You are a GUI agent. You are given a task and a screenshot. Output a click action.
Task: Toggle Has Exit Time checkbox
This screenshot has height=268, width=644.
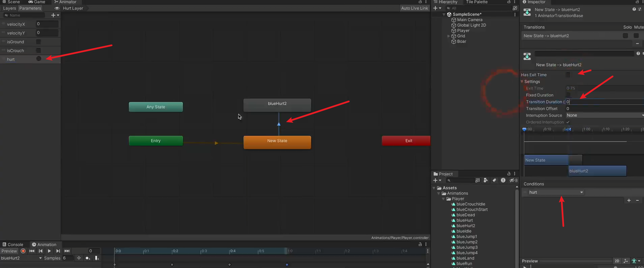568,75
